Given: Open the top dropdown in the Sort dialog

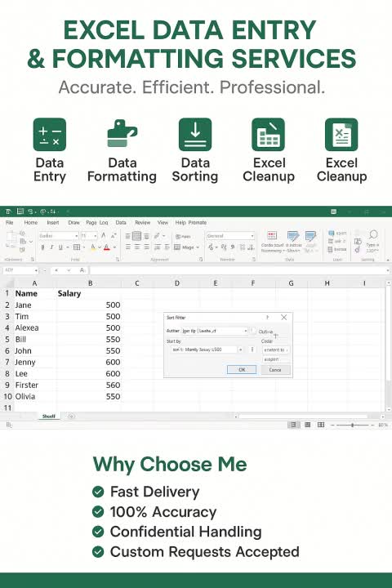Looking at the screenshot, I should coord(246,331).
